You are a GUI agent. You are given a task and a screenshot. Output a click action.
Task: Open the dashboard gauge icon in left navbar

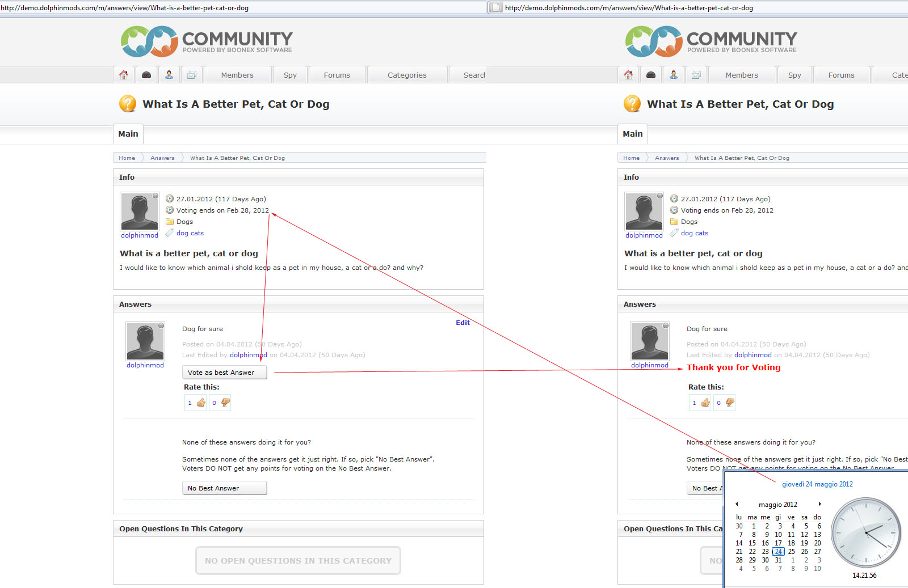click(146, 75)
